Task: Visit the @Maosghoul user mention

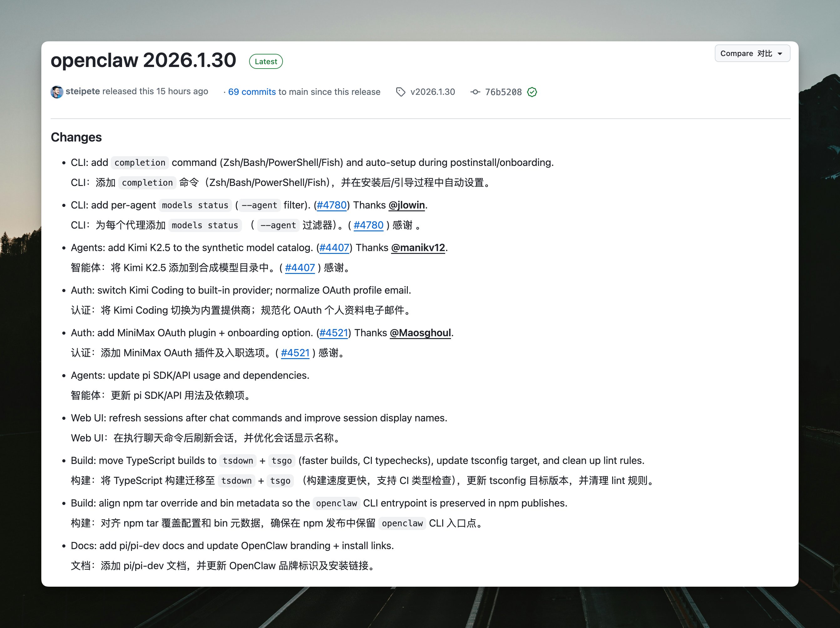Action: pos(420,333)
